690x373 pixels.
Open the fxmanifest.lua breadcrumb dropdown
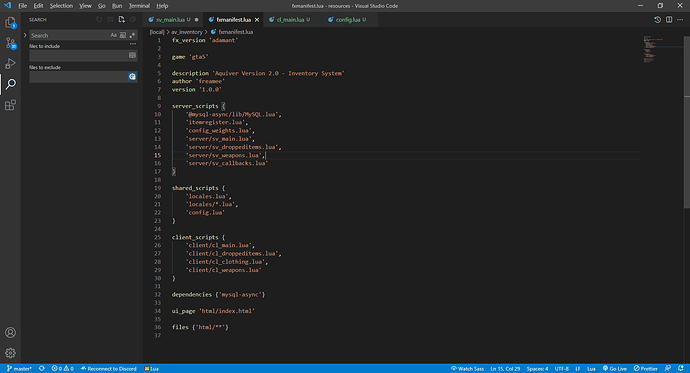point(232,32)
